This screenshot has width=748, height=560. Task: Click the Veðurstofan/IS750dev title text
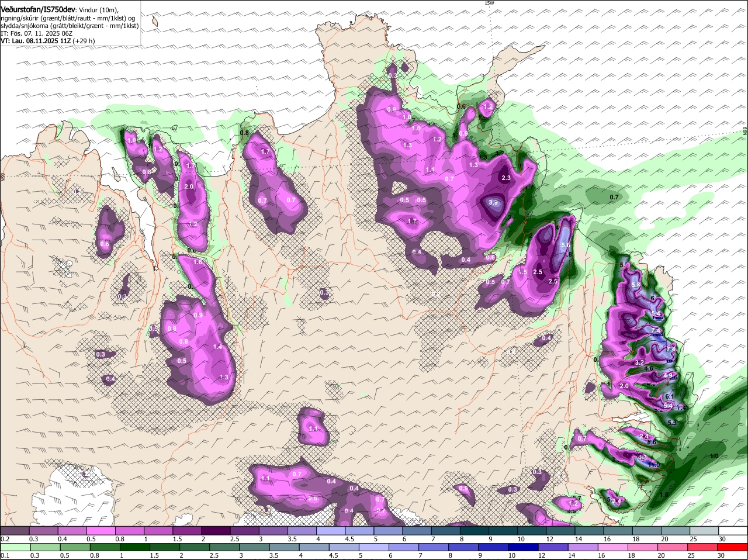pos(38,10)
